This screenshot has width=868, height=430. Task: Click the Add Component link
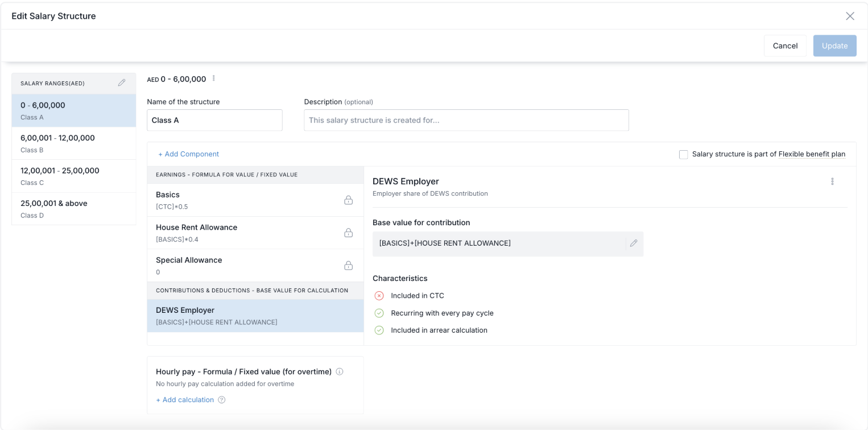tap(188, 154)
